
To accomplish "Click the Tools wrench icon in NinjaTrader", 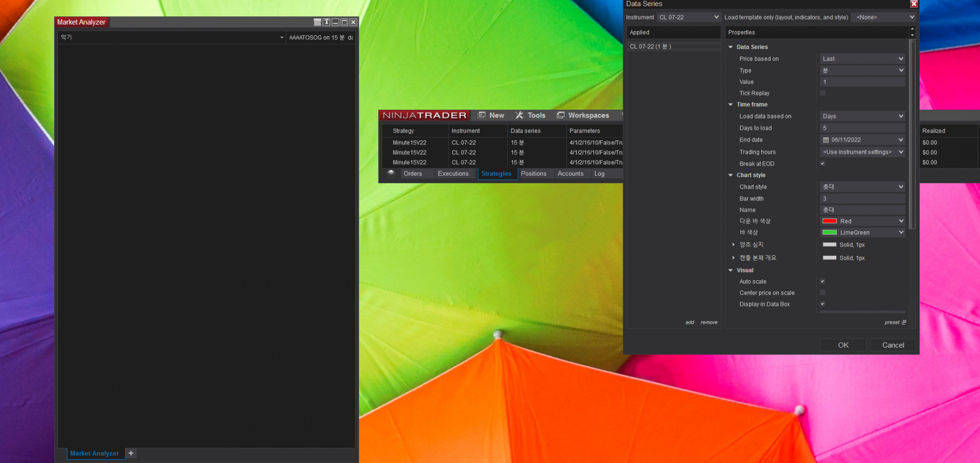I will coord(519,115).
